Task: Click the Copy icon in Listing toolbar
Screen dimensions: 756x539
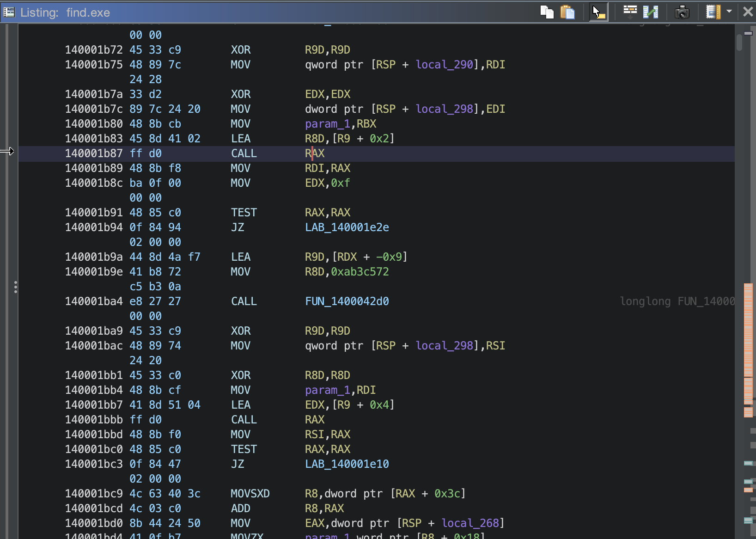Action: click(x=547, y=12)
